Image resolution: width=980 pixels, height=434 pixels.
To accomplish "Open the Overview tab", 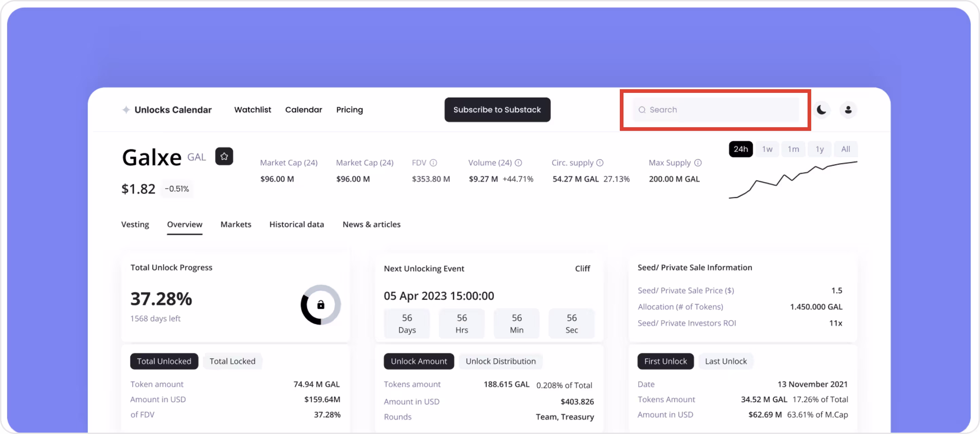I will (185, 224).
